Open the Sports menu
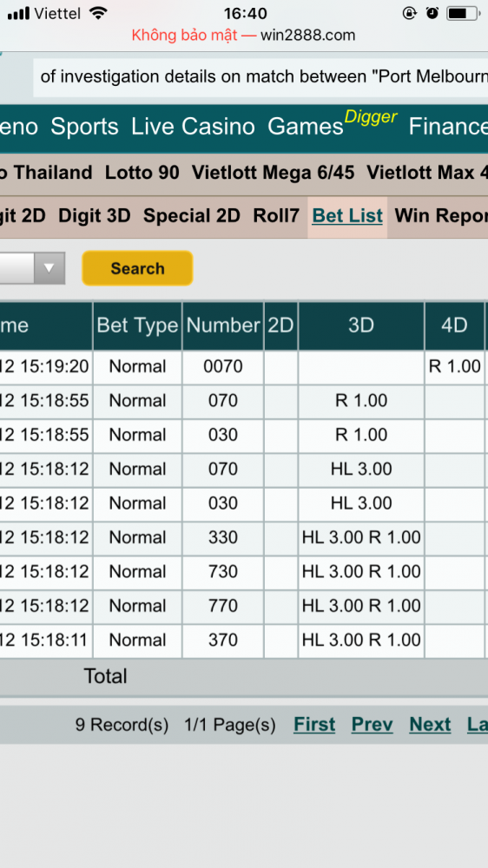 click(x=85, y=127)
